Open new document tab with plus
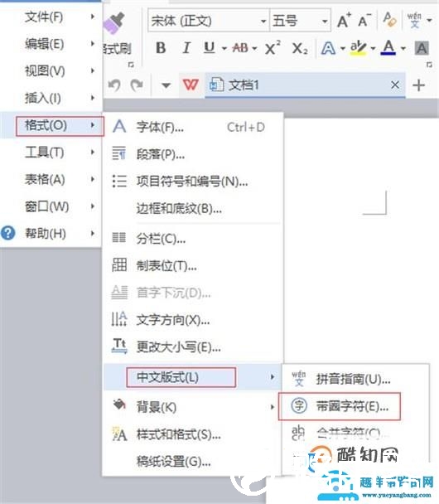This screenshot has height=504, width=439. coord(419,85)
